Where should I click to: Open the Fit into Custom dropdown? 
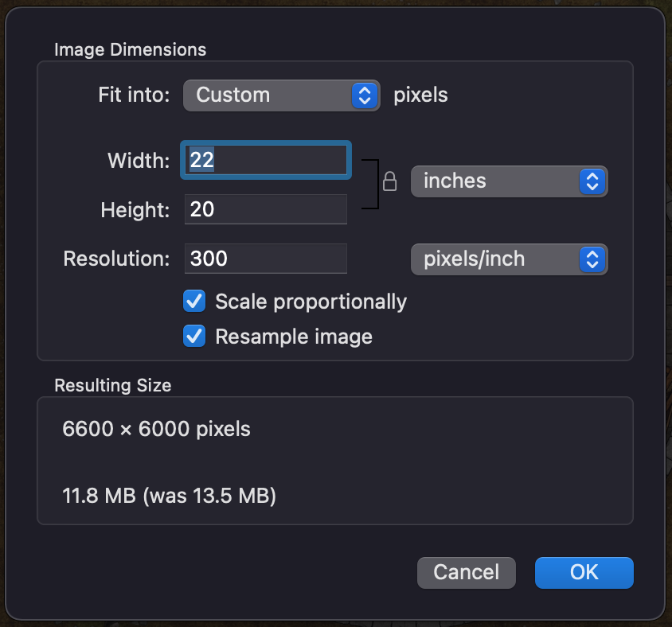point(281,95)
